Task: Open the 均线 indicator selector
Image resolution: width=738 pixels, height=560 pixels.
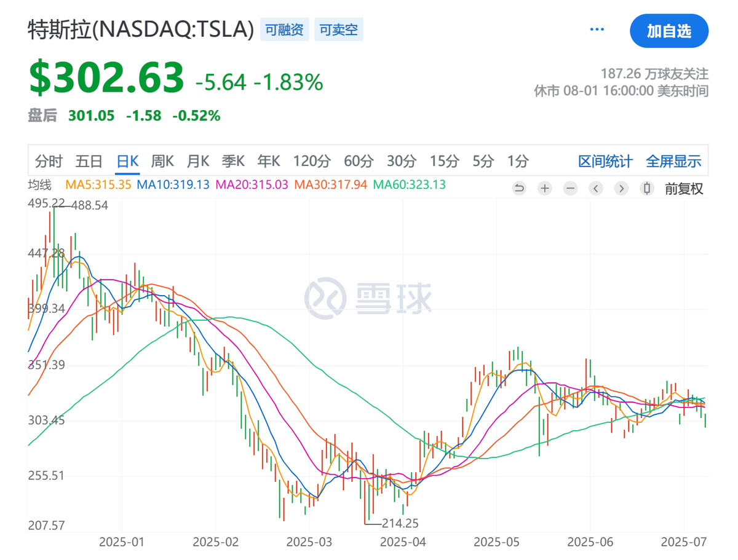Action: (40, 184)
